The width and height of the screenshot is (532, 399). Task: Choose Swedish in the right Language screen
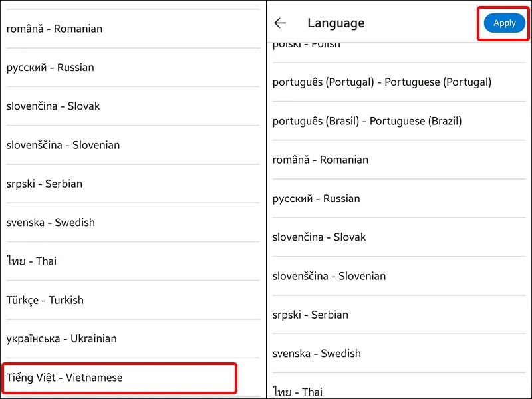(x=317, y=354)
